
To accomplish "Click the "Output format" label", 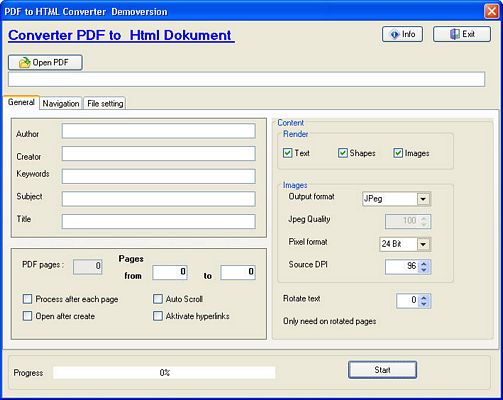I will [x=312, y=196].
